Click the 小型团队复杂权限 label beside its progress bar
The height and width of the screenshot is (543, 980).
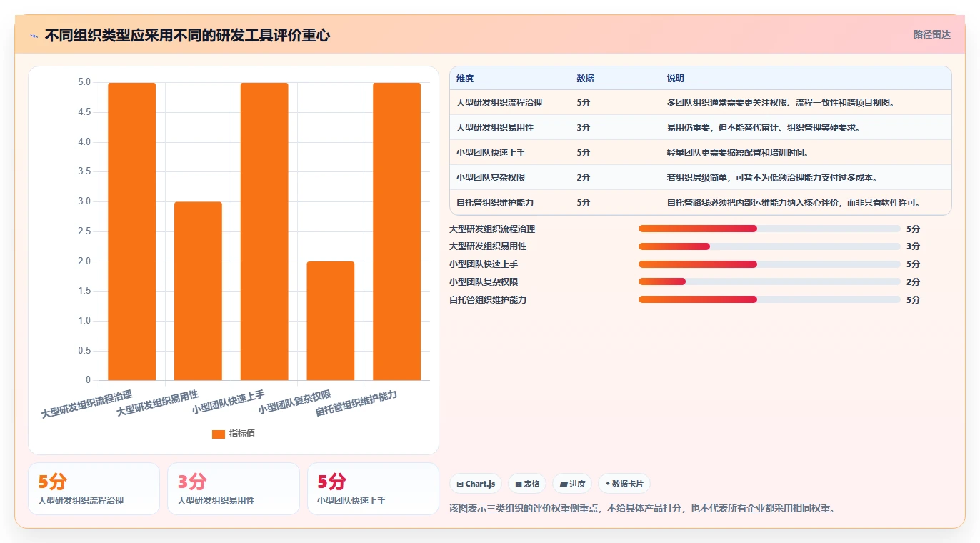(x=484, y=282)
